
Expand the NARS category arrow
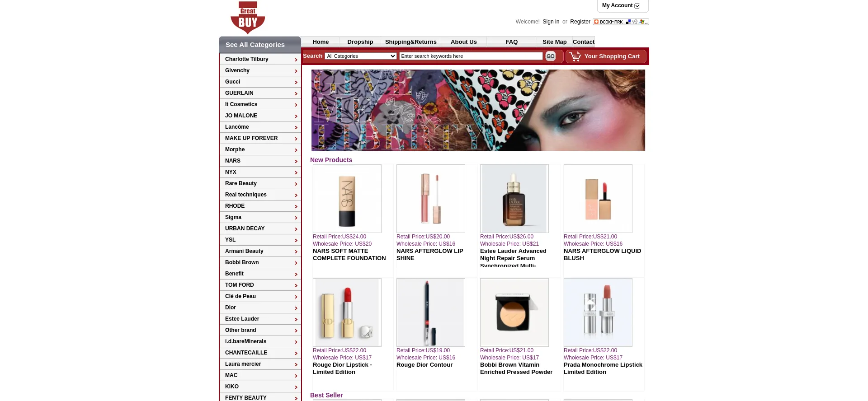[296, 161]
